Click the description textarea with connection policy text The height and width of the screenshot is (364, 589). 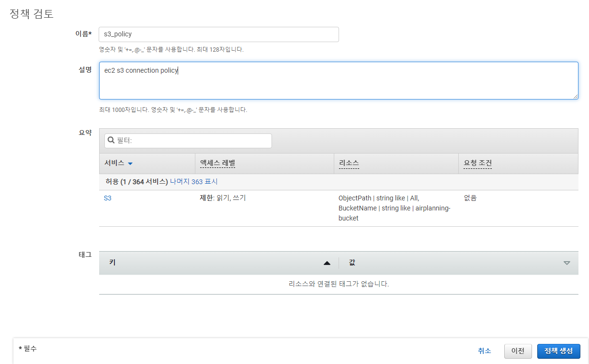[339, 80]
